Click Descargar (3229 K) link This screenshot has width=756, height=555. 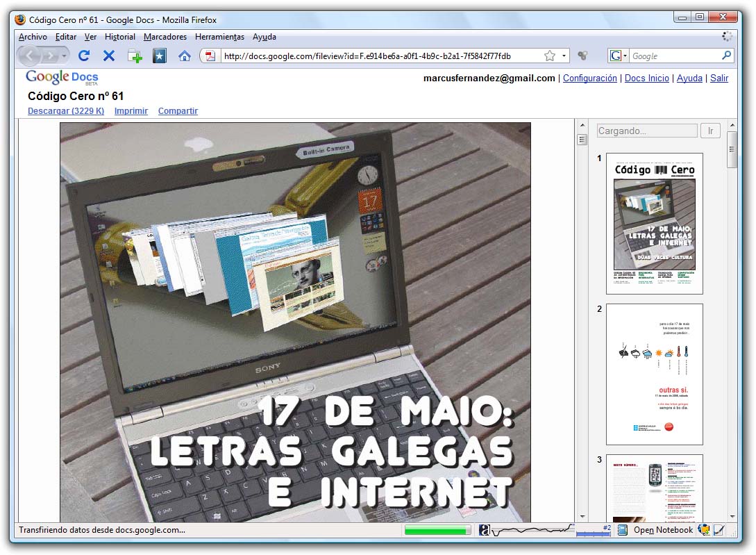pos(66,111)
